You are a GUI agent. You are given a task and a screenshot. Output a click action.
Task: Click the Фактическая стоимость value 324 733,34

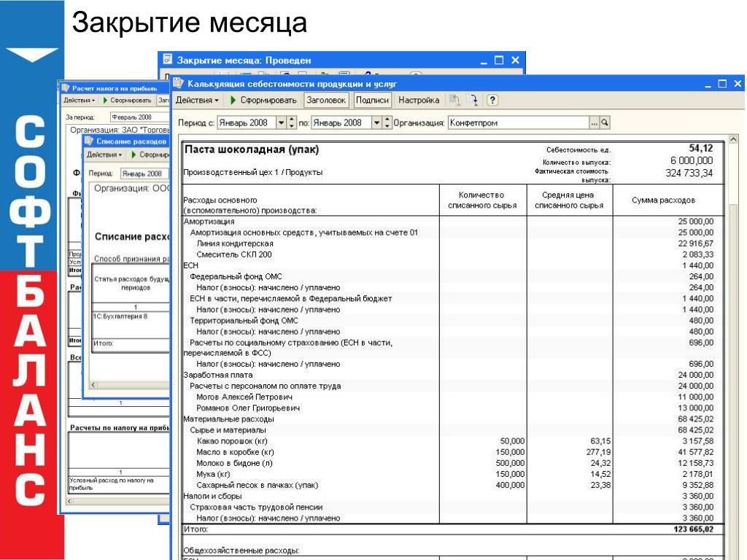(689, 173)
